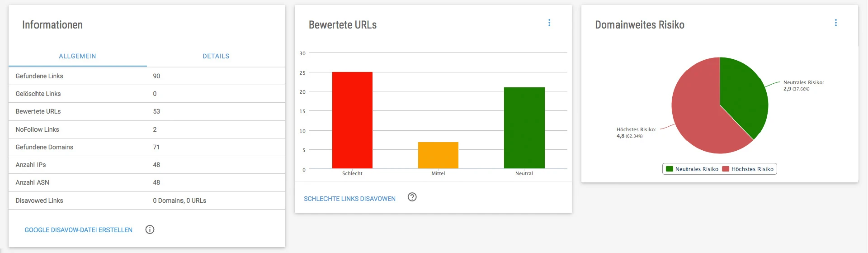Click the info icon beside Google Disavow-Datei
Viewport: 868px width, 253px height.
150,229
